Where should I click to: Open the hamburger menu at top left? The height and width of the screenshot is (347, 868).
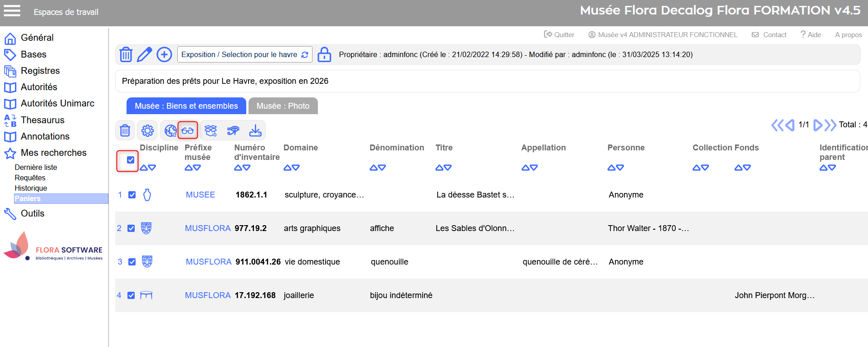[12, 11]
